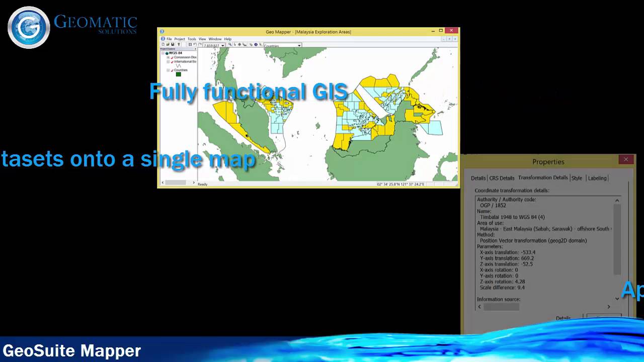Toggle the Countries layer check mark
The width and height of the screenshot is (644, 362).
tap(172, 70)
